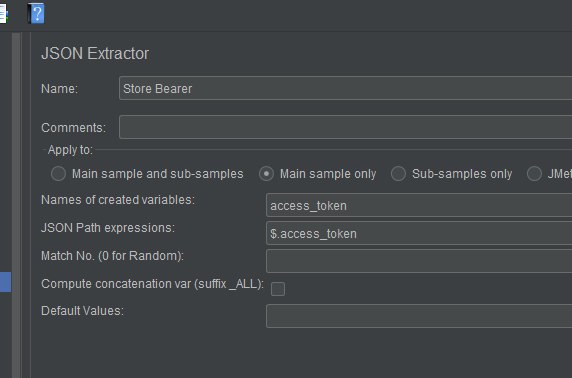Viewport: 572px width, 378px height.
Task: Focus the Match No. input box
Action: (419, 261)
